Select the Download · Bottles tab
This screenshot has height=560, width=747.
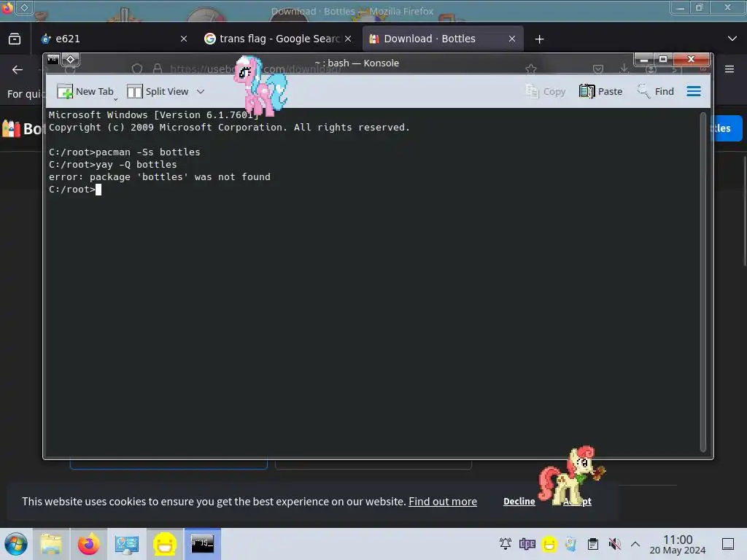443,39
